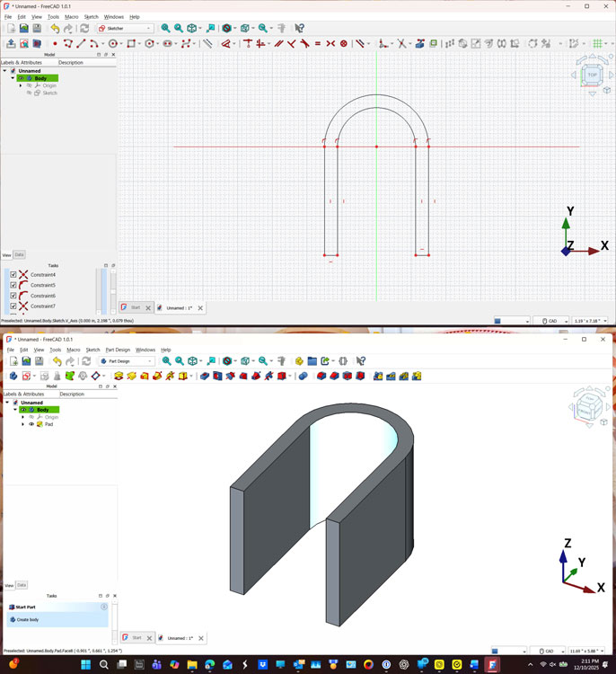
Task: Open the Sketcher workbench dropdown
Action: 126,28
